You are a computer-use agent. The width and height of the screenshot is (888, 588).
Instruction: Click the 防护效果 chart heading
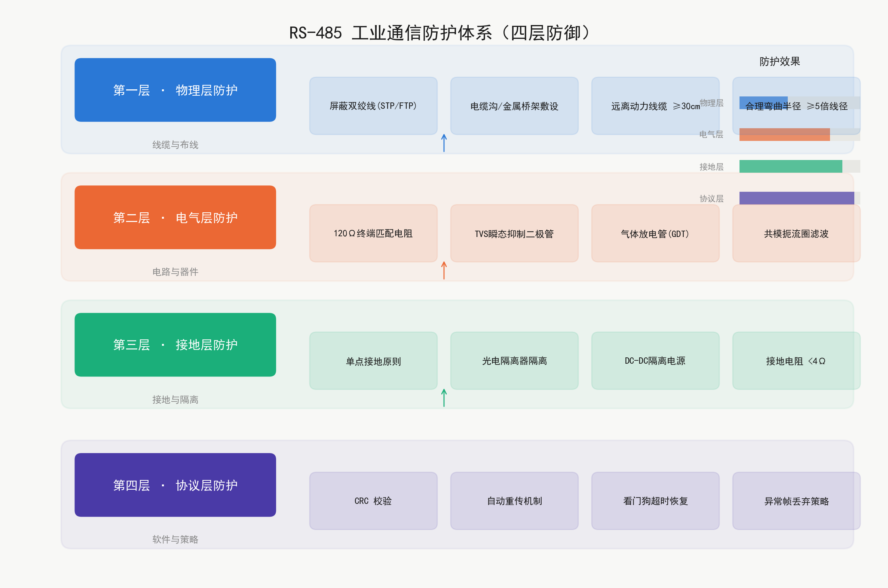780,61
